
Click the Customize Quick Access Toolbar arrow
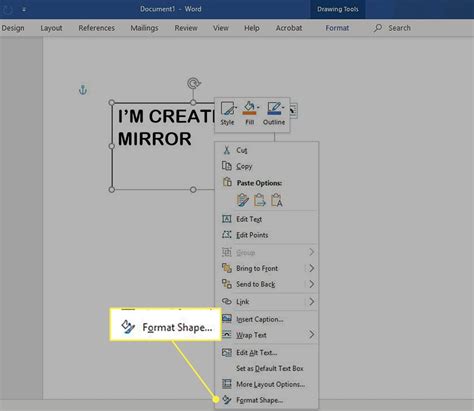click(x=24, y=9)
